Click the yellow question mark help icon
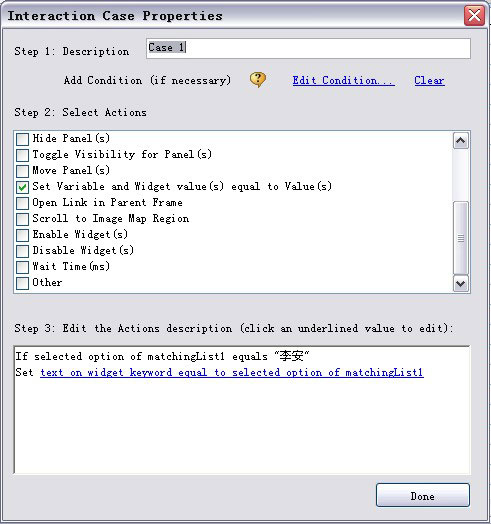491x524 pixels. click(x=258, y=80)
